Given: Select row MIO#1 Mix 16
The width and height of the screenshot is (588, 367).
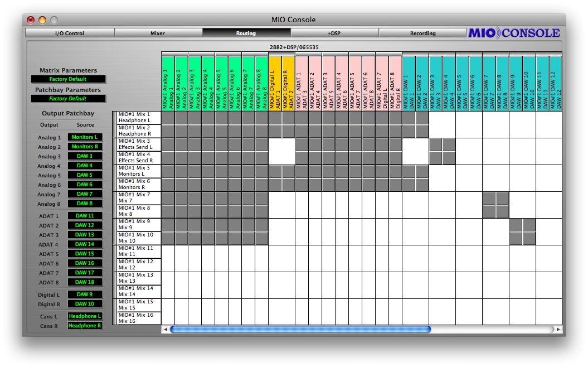Looking at the screenshot, I should coord(139,318).
